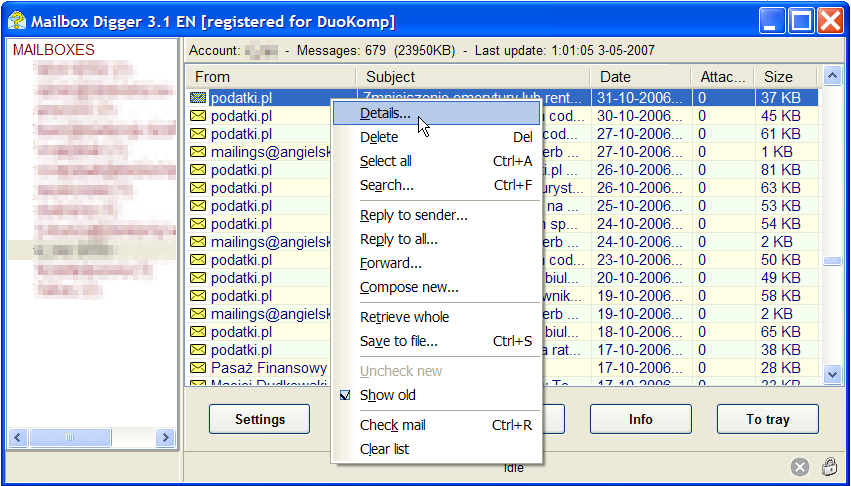
Task: Click message list scrollbar up arrow
Action: point(832,75)
